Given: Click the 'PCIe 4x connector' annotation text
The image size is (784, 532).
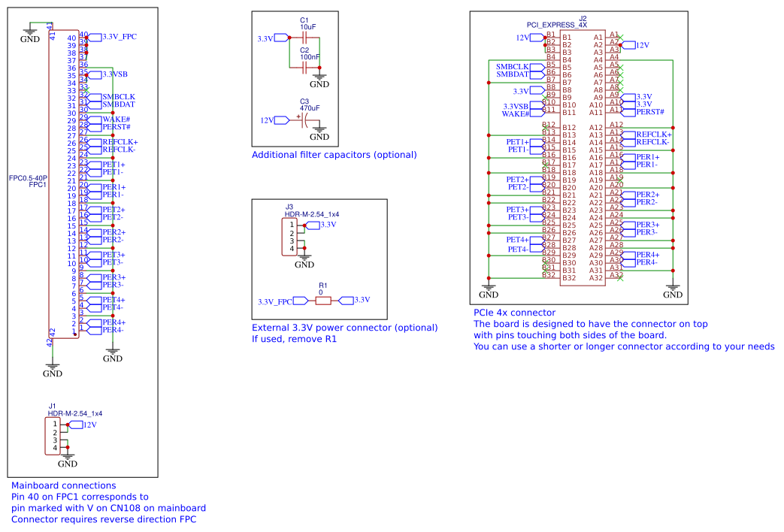Looking at the screenshot, I should 514,313.
